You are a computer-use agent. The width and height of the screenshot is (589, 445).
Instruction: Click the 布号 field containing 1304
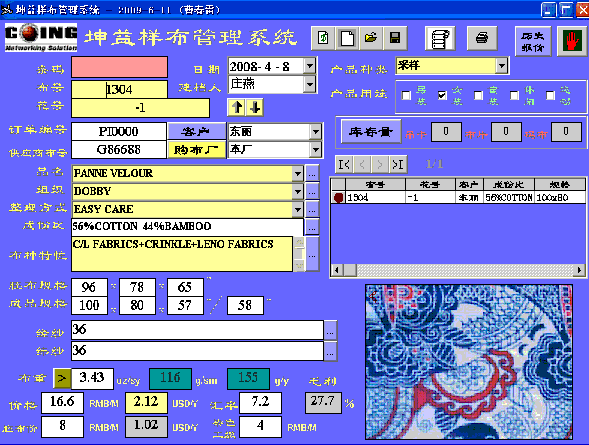pos(119,89)
